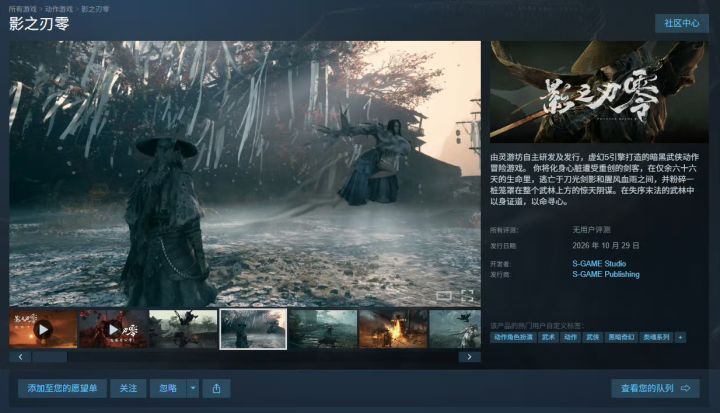Open the share icon button

point(216,389)
